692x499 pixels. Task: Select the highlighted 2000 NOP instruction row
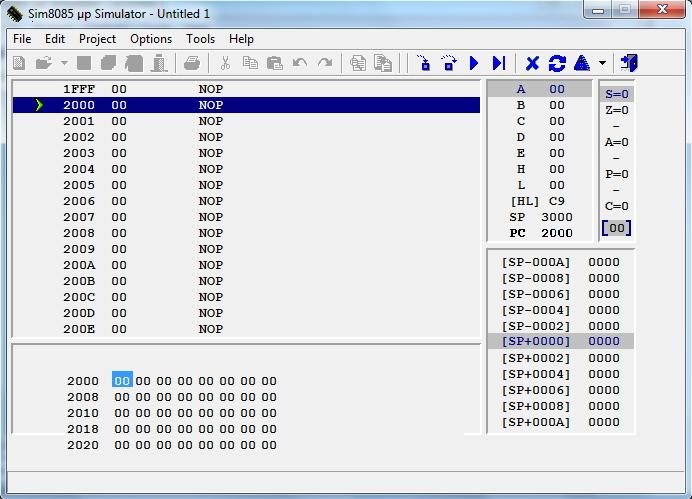coord(246,105)
